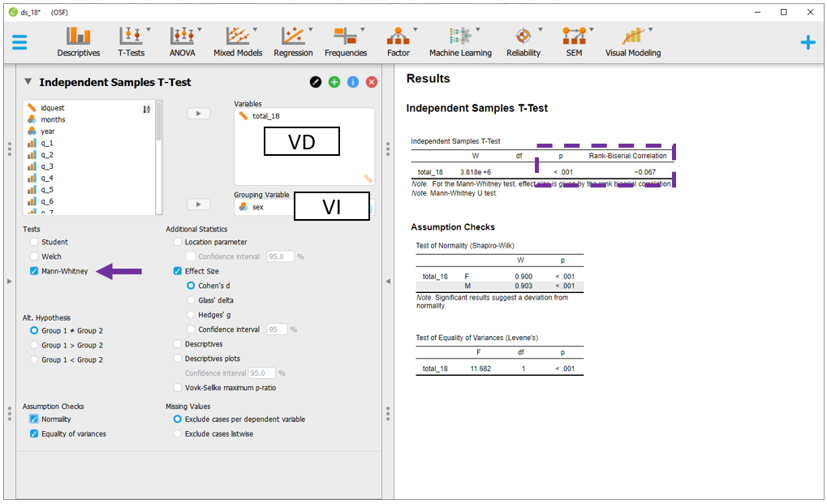Screen dimensions: 827x504
Task: Open the Machine Learning menu
Action: coord(460,41)
